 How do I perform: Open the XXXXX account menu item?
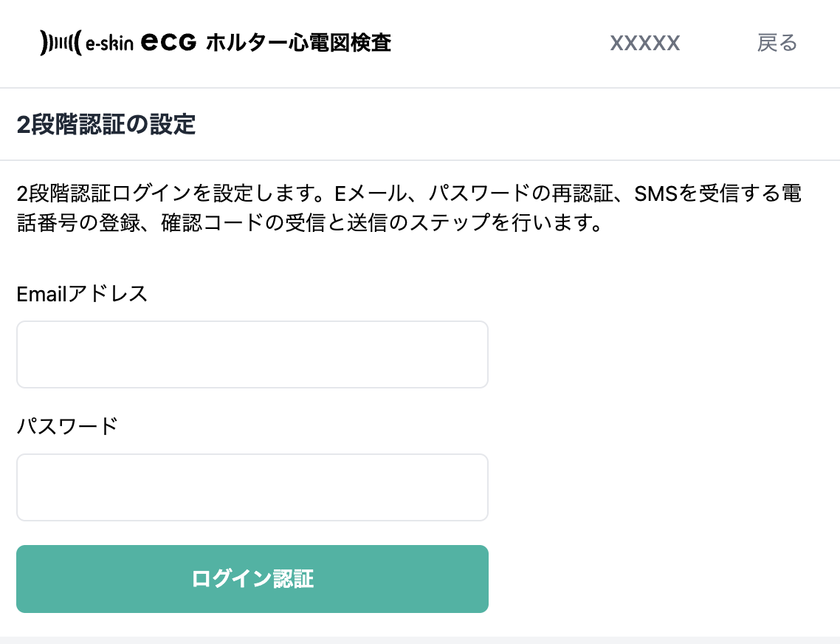tap(644, 44)
